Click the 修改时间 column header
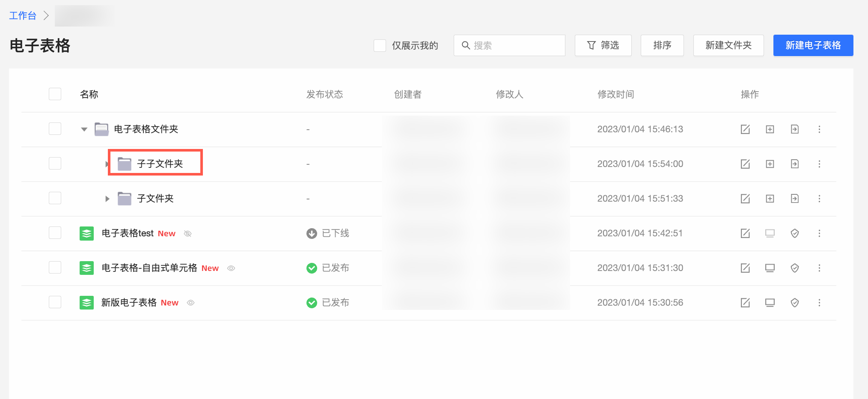Screen dimensions: 868x399 click(616, 94)
